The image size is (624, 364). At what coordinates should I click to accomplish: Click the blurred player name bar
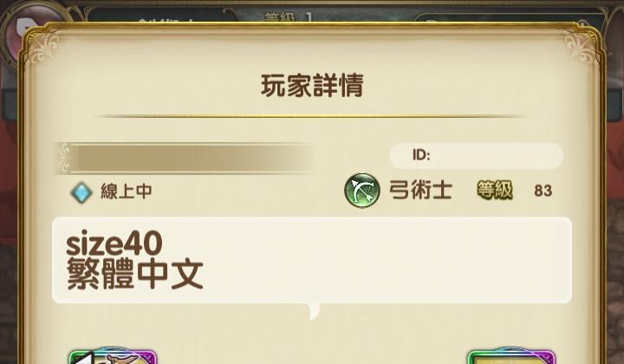(x=185, y=159)
